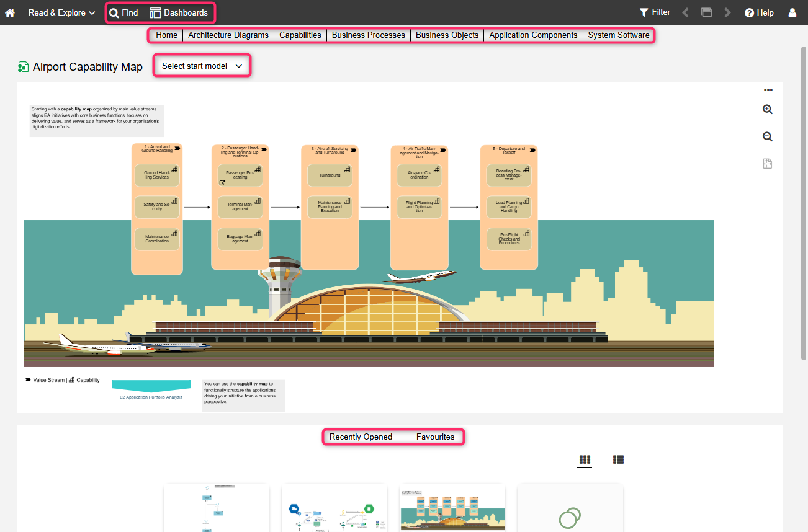Click the Select start model button
Viewport: 808px width, 532px height.
pos(194,66)
